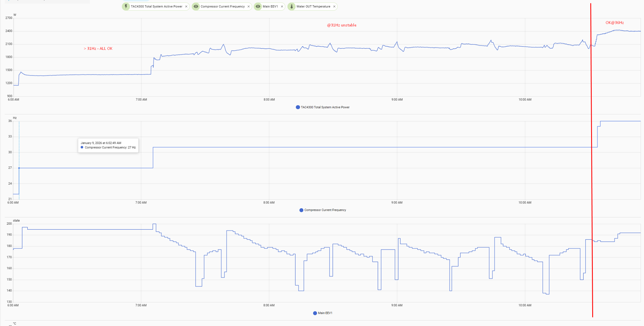Click the Compressor Current Frequency tooltip box
Screen dimensions: 644x326
108,145
